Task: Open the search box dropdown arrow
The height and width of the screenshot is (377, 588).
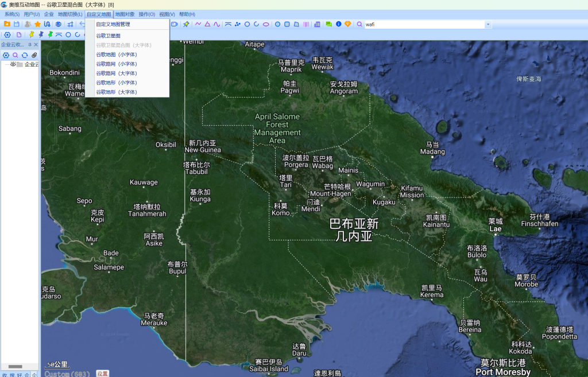Action: point(488,25)
